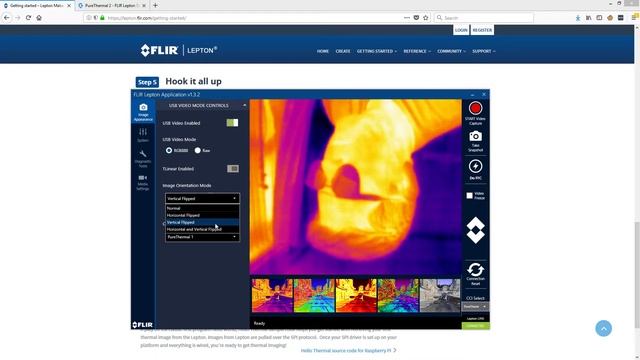Go back with the browser back arrow
The height and width of the screenshot is (360, 640).
coord(7,18)
